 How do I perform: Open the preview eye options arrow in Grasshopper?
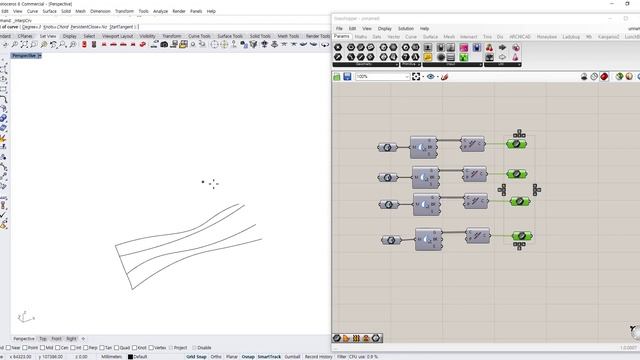pos(437,77)
